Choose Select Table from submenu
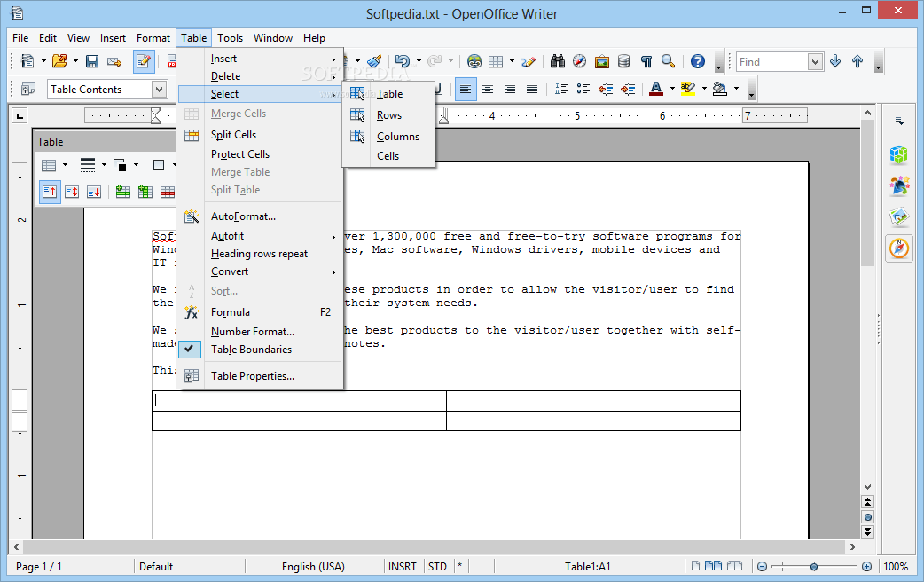Screen dimensions: 924x582 point(389,94)
